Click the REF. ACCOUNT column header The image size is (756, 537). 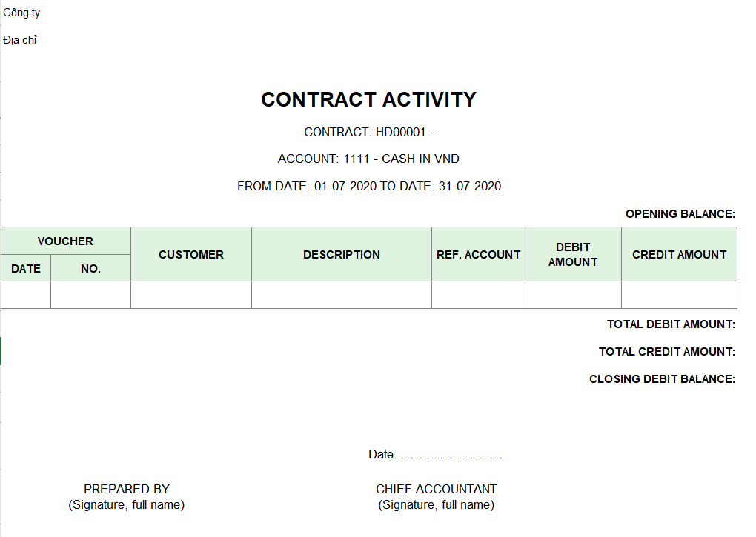point(478,254)
